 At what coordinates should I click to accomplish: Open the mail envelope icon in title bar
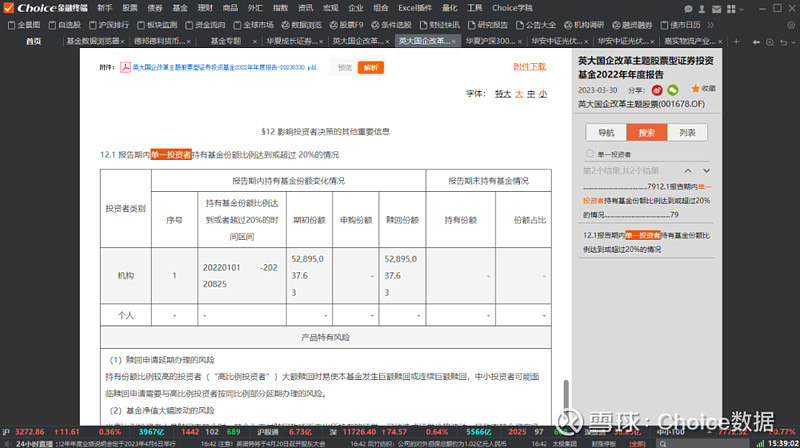point(716,9)
